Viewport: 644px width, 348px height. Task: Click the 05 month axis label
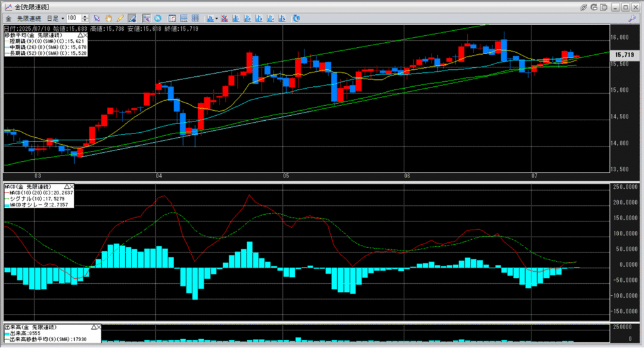286,176
